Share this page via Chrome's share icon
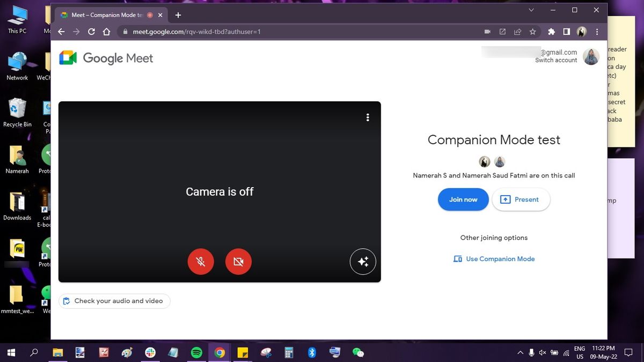 [517, 32]
